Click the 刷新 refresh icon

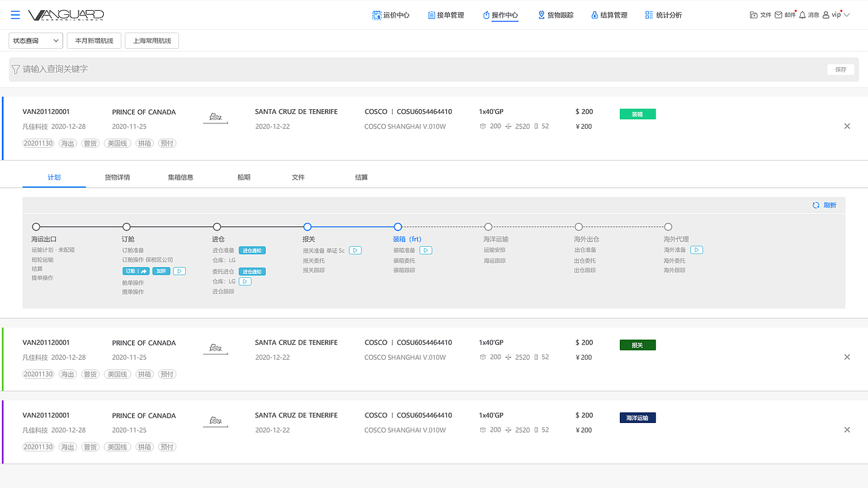816,205
